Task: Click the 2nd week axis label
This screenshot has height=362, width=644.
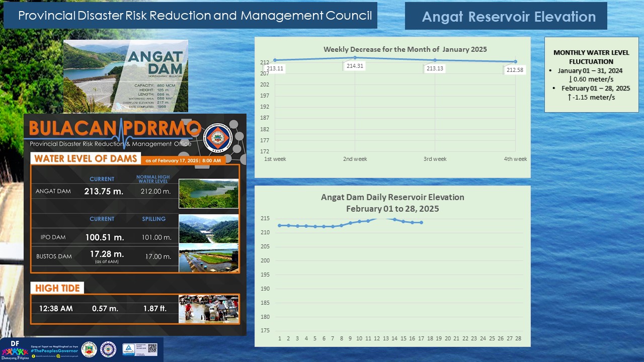Action: click(355, 159)
